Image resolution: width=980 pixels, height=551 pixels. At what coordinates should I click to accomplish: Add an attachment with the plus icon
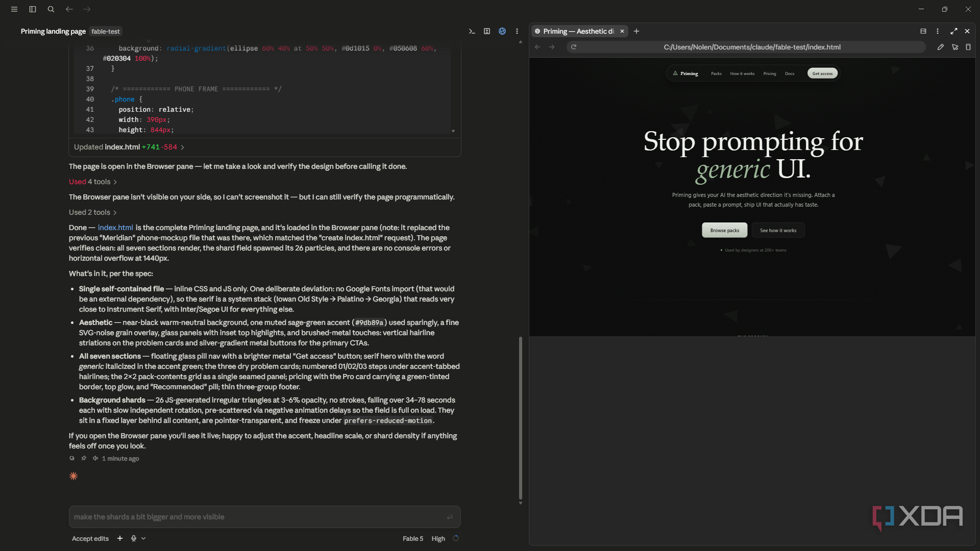[120, 538]
